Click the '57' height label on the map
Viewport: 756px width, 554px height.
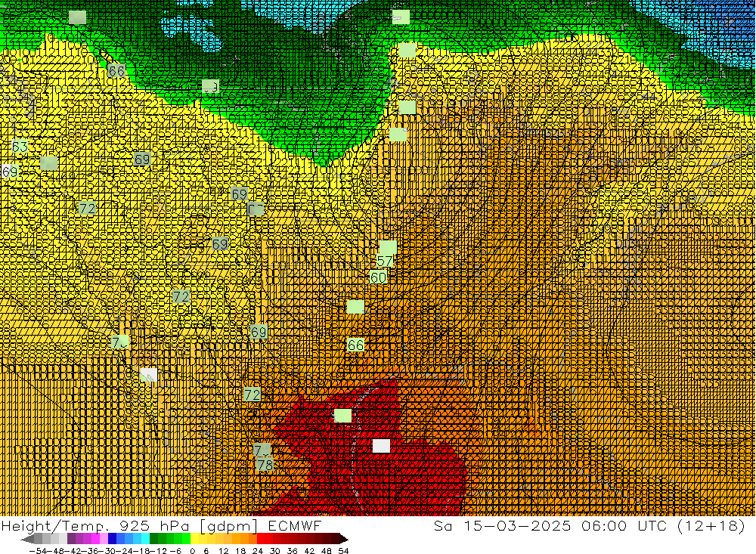coord(384,262)
